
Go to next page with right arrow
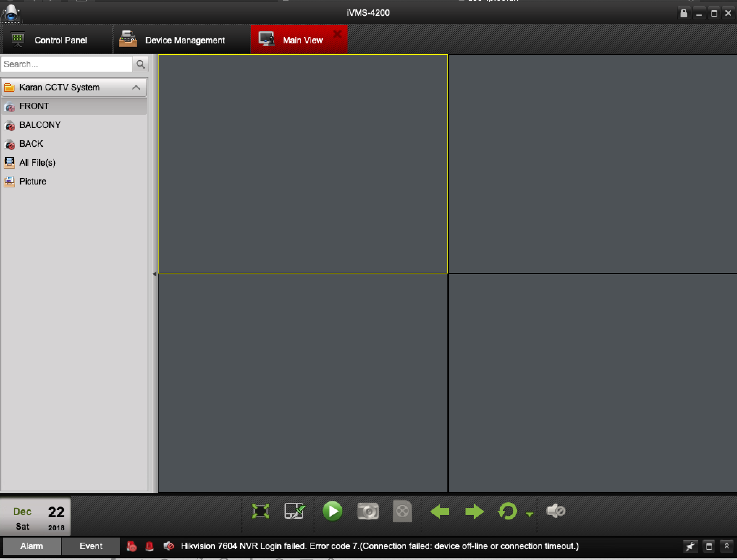474,512
